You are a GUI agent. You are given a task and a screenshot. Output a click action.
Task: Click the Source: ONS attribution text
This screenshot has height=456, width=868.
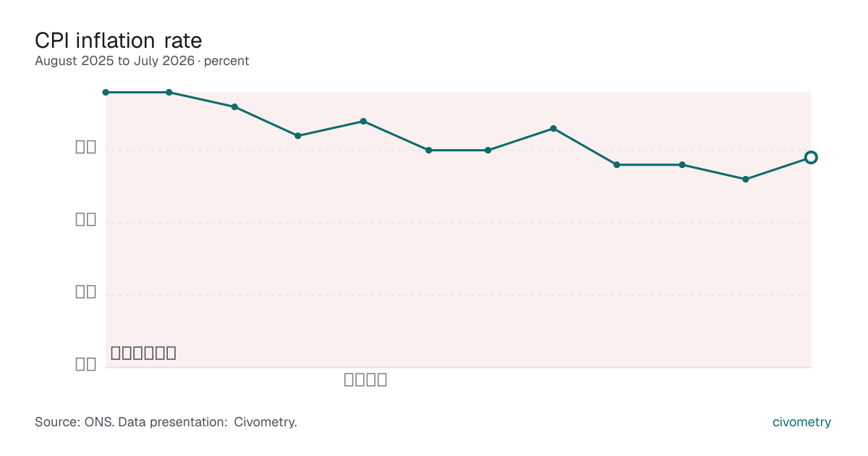[x=166, y=422]
